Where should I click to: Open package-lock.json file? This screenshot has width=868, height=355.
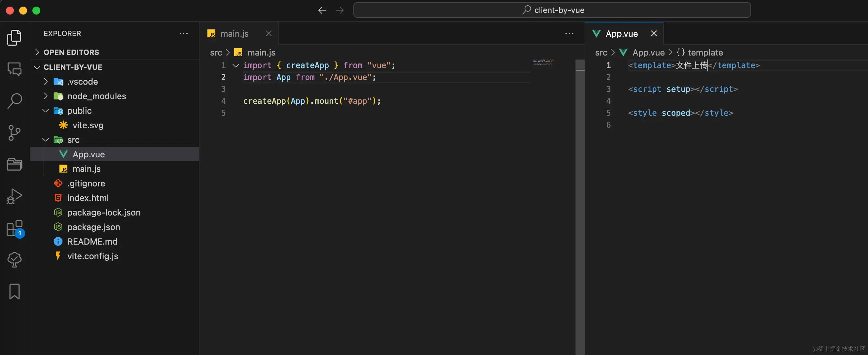click(115, 212)
